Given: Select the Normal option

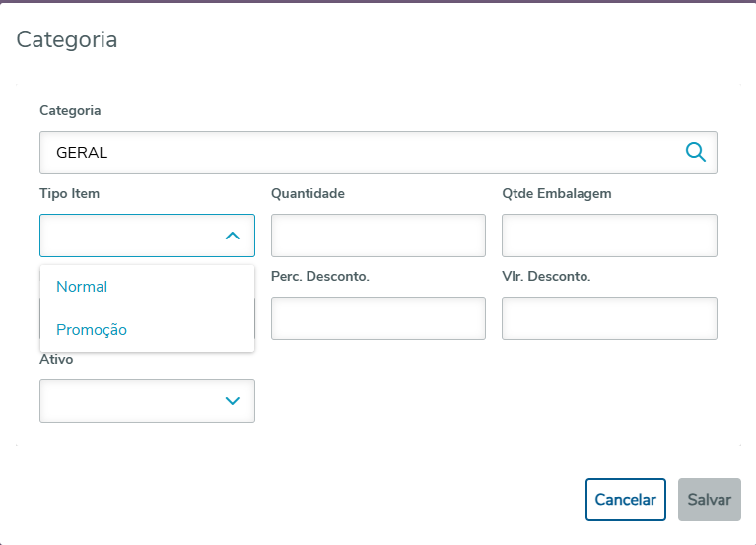Looking at the screenshot, I should click(x=82, y=287).
